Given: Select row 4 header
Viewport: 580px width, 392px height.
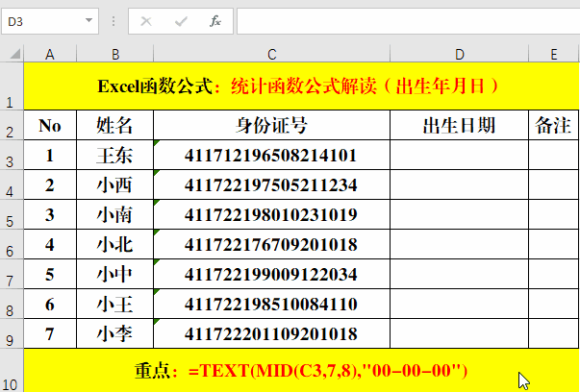Looking at the screenshot, I should (12, 184).
